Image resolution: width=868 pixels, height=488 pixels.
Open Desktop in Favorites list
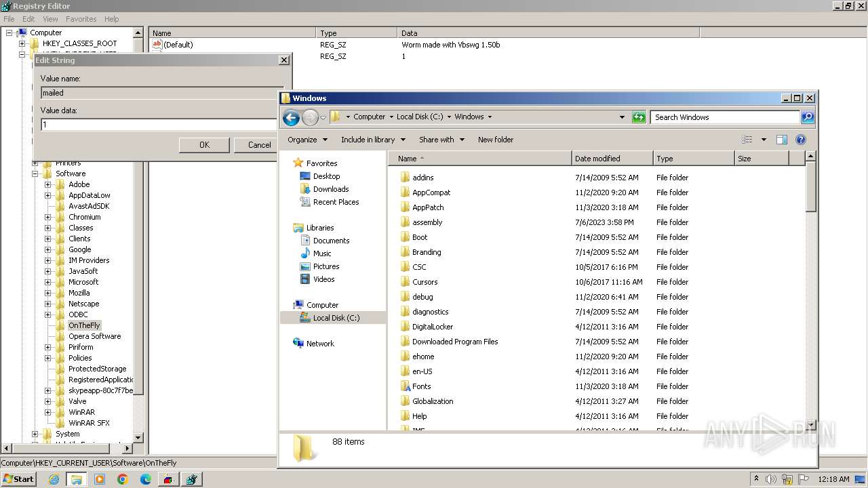tap(326, 176)
